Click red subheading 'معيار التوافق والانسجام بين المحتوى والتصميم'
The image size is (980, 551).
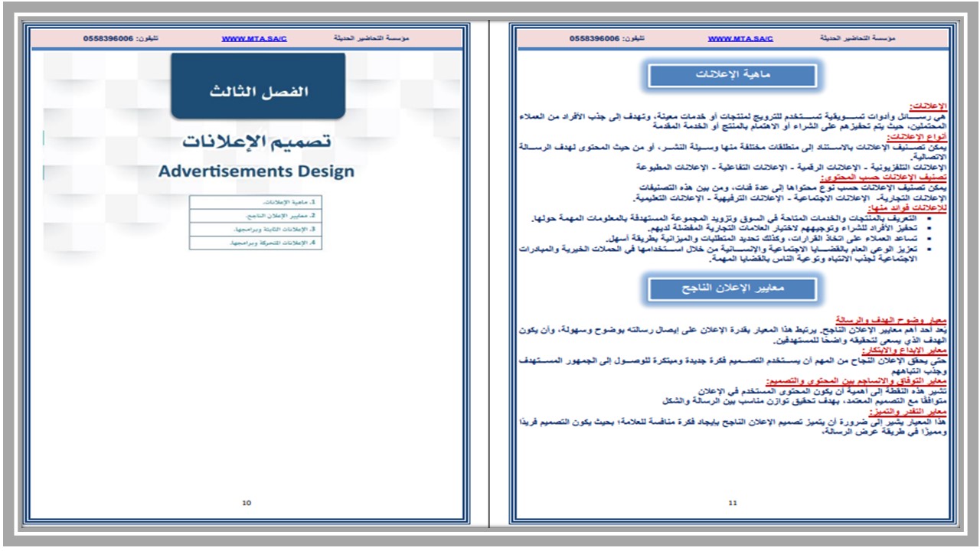click(857, 380)
